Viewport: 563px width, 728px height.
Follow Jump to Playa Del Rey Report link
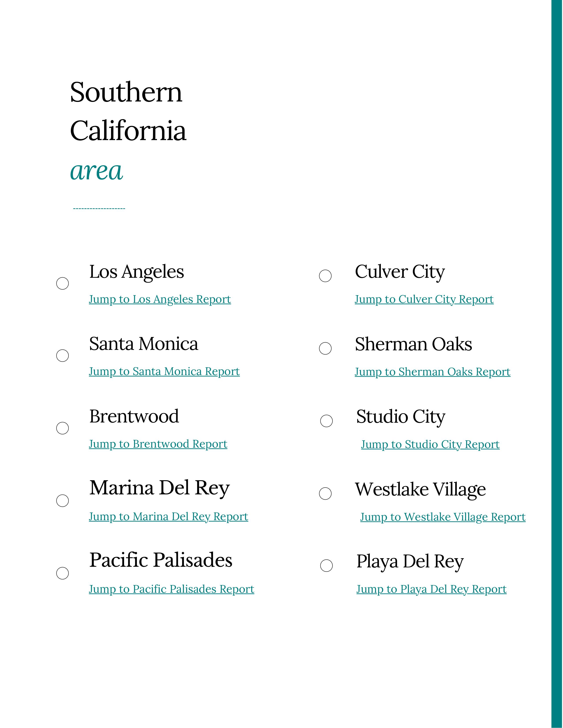click(x=431, y=589)
